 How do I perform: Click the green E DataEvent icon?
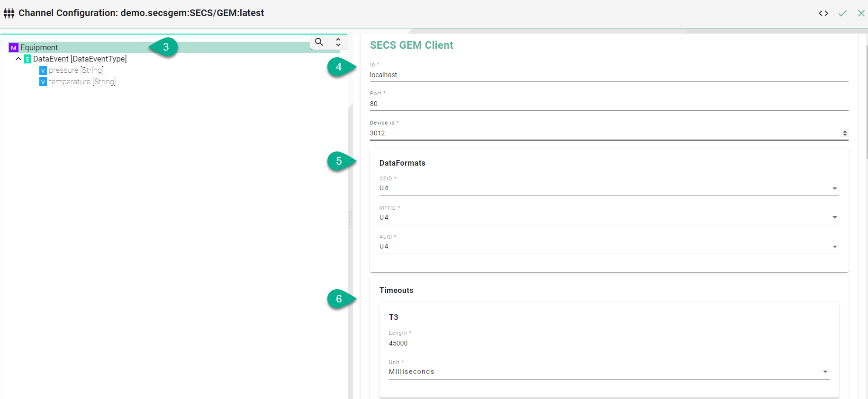point(27,59)
